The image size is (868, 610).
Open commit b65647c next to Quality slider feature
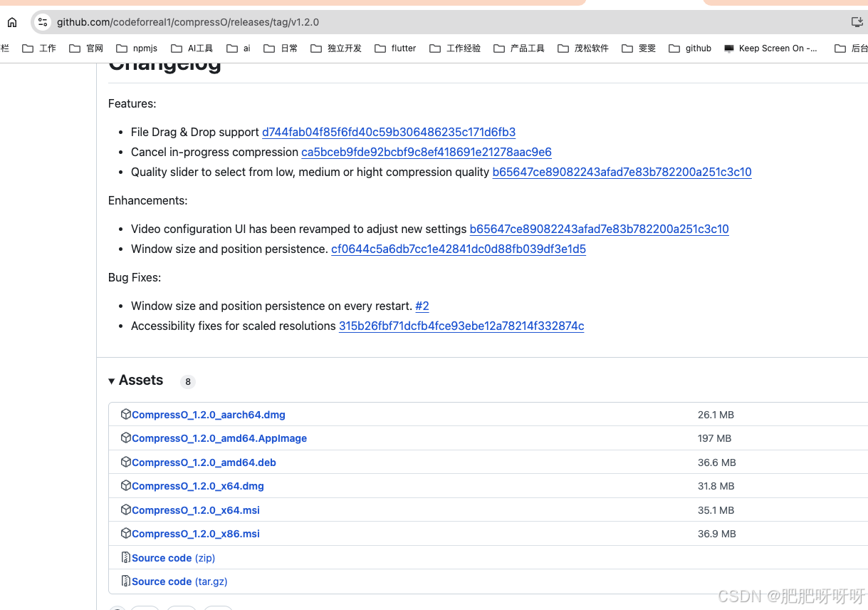click(622, 172)
